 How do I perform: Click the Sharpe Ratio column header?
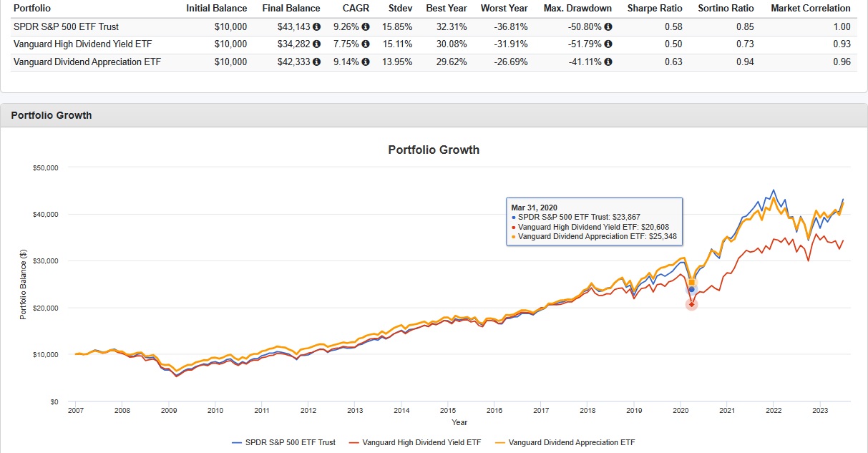[655, 9]
